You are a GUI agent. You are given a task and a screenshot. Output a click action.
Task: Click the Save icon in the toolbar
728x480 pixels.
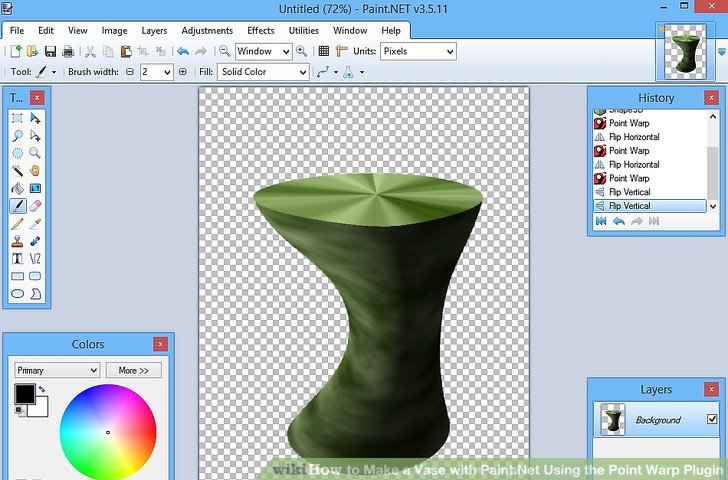tap(48, 52)
